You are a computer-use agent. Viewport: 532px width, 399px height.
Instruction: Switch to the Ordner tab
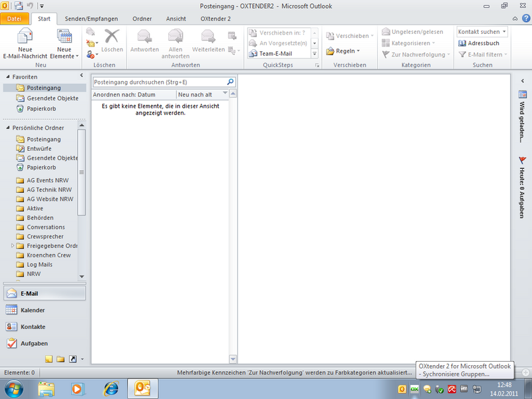point(142,19)
